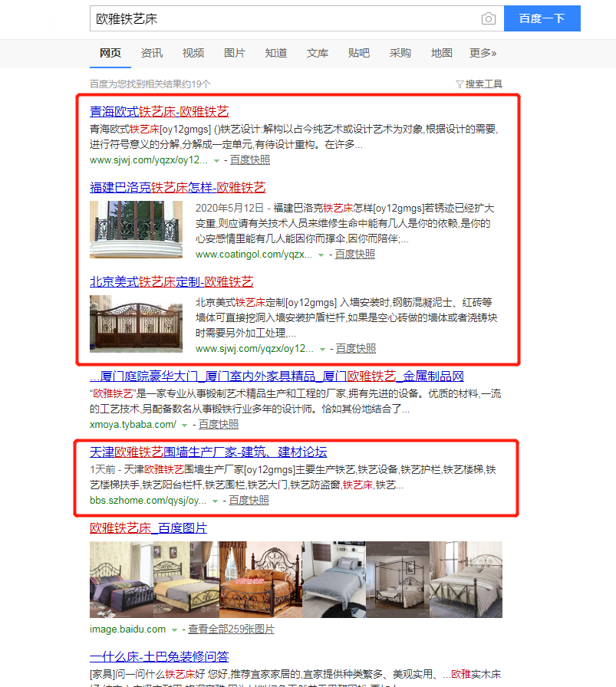The image size is (616, 687).
Task: Switch to the 资讯 tab
Action: 152,53
